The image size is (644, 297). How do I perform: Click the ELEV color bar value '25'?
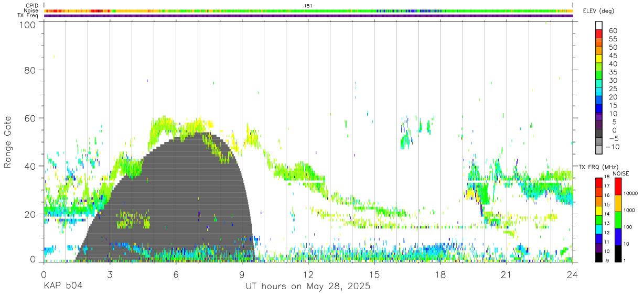(613, 89)
